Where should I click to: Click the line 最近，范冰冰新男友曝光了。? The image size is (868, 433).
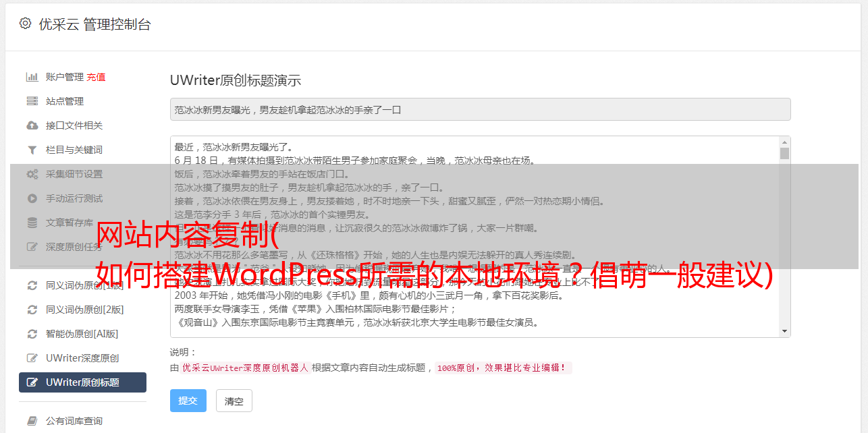click(234, 147)
